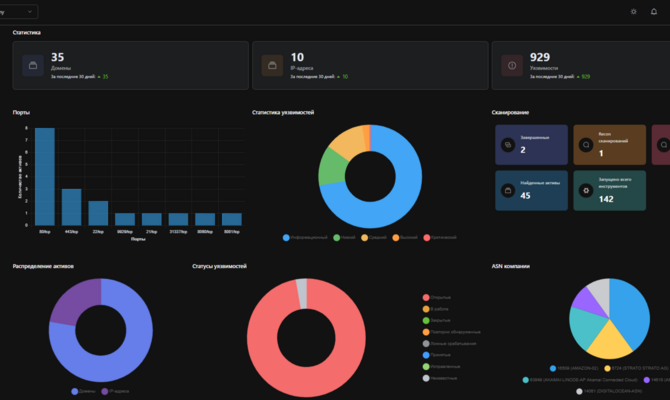Image resolution: width=670 pixels, height=400 pixels.
Task: Switch theme with the sun icon
Action: [x=633, y=12]
